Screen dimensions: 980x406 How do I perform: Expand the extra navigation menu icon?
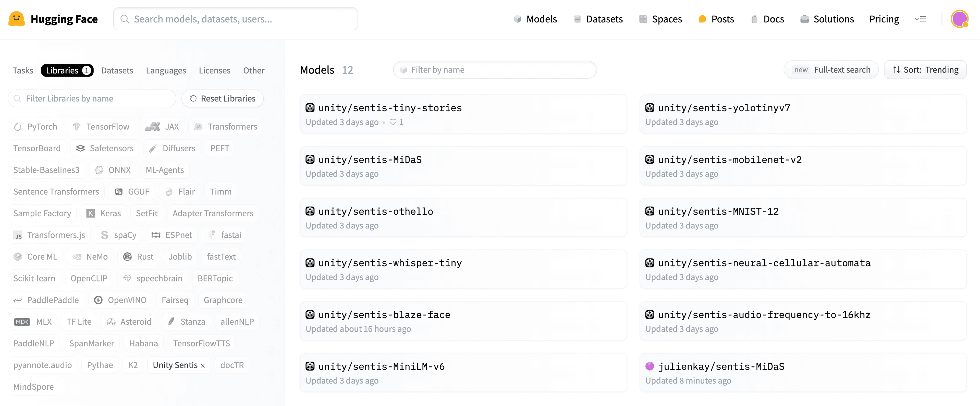[920, 19]
